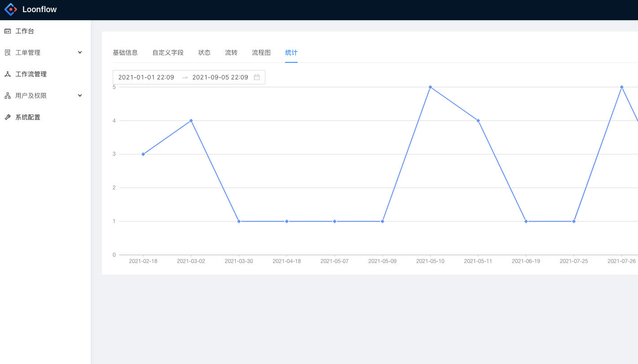Click the 工作台 calendar icon
The image size is (638, 364).
point(8,31)
